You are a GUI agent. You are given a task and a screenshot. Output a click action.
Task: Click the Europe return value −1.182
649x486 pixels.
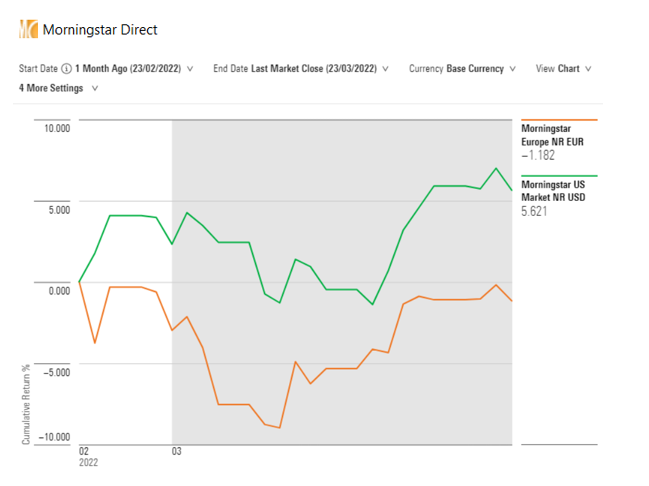[538, 155]
